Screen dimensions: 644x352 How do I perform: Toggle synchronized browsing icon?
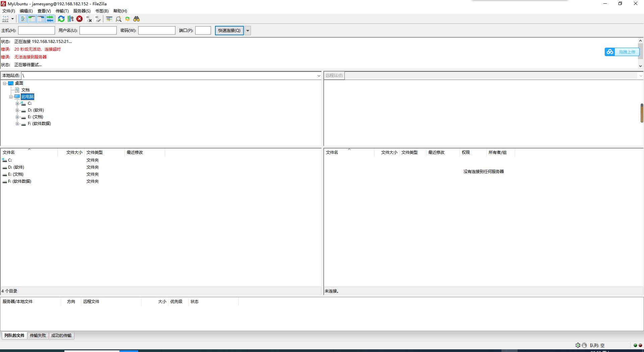(127, 19)
